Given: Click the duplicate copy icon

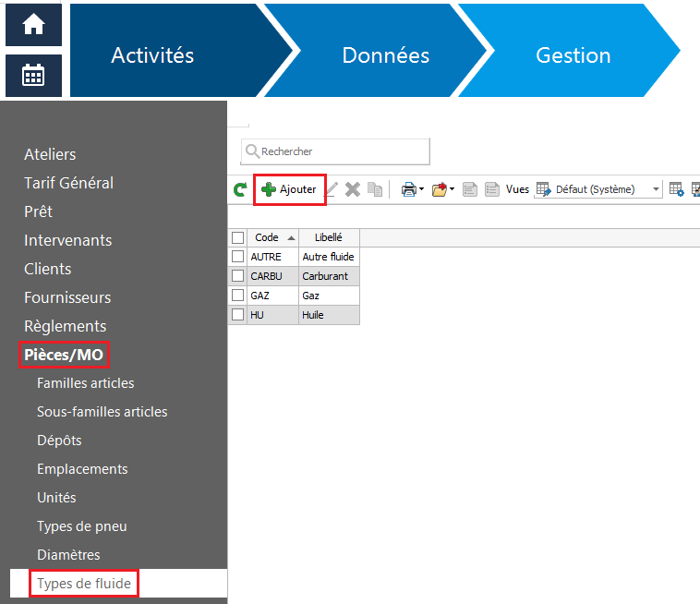Looking at the screenshot, I should click(375, 189).
